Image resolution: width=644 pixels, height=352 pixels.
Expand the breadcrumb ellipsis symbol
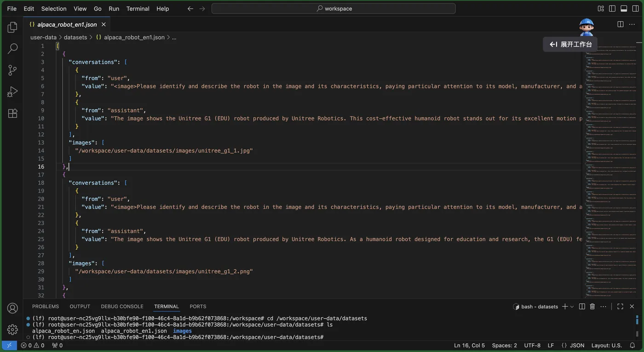(174, 37)
